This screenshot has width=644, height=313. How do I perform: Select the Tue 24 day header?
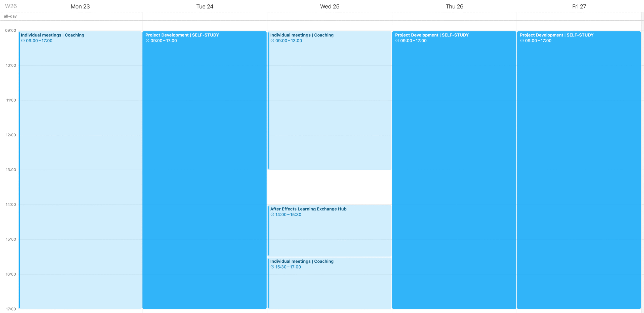click(205, 7)
